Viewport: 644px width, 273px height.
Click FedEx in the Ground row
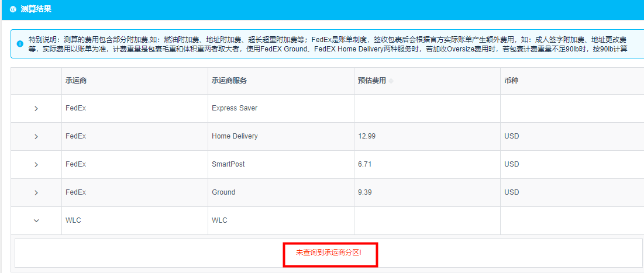click(75, 192)
